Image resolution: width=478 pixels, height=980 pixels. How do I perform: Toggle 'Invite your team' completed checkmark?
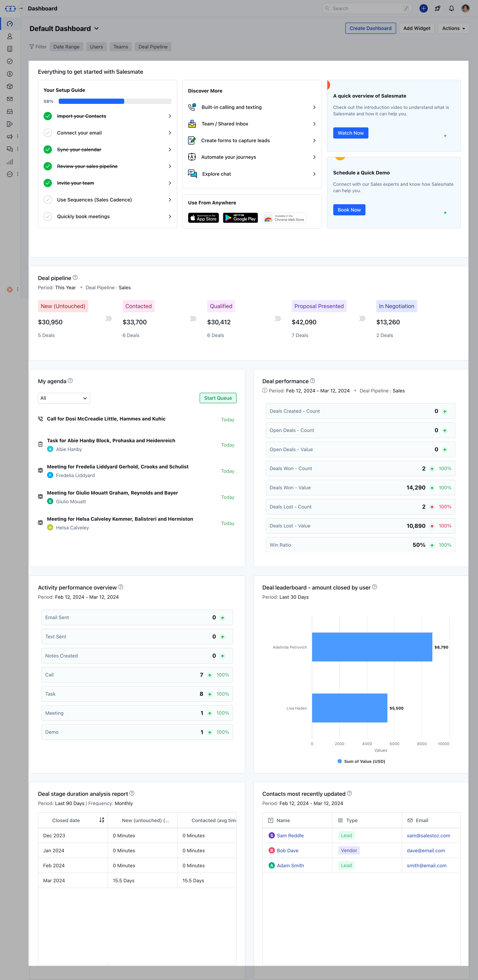pyautogui.click(x=48, y=183)
